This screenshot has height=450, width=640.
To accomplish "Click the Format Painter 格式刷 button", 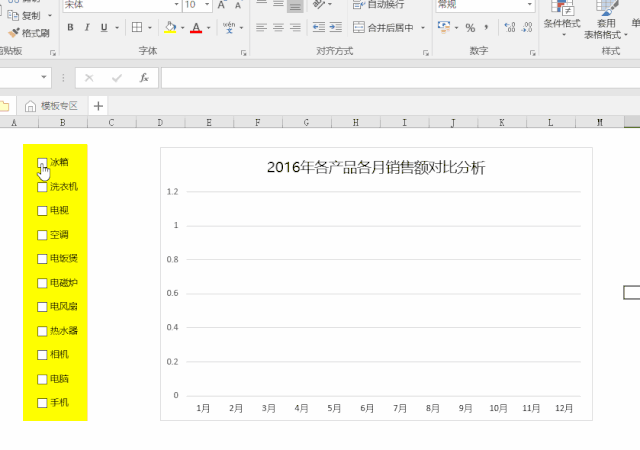I will (x=29, y=33).
